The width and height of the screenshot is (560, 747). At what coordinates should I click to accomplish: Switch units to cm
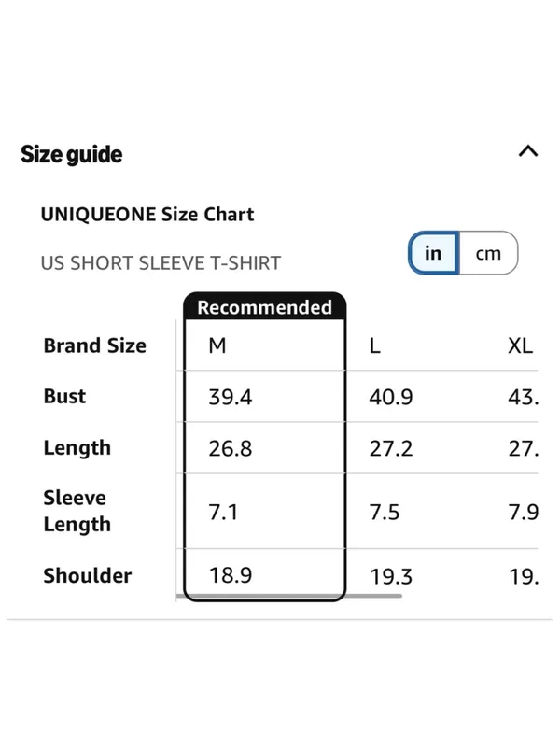coord(488,253)
